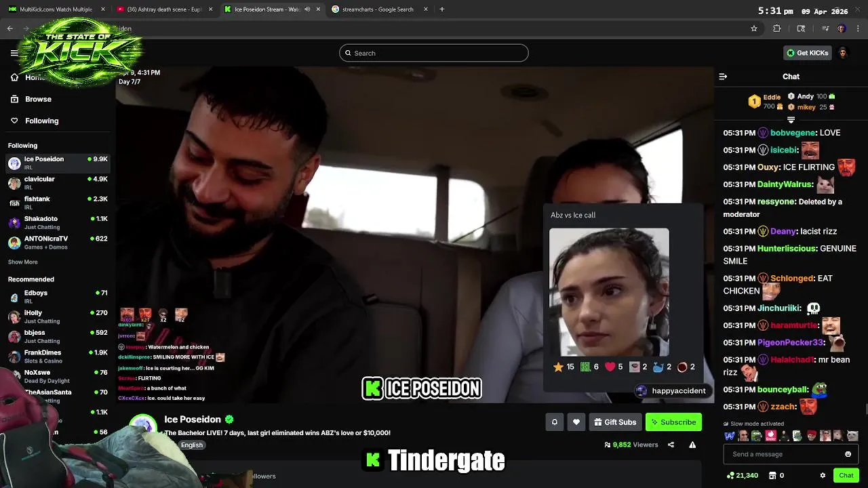Expand the gift leaderboard down arrow
The image size is (868, 488).
(791, 120)
